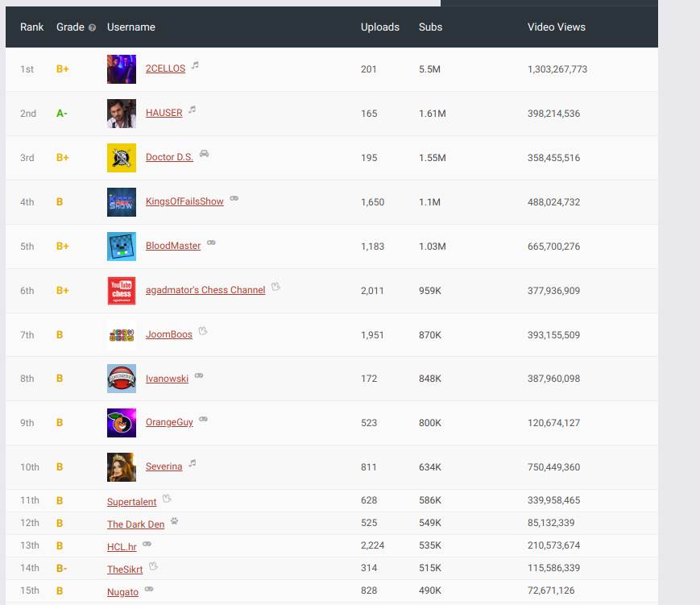Click the link icon beside OrangeGuy
Screen dimensions: 700x605
click(203, 418)
